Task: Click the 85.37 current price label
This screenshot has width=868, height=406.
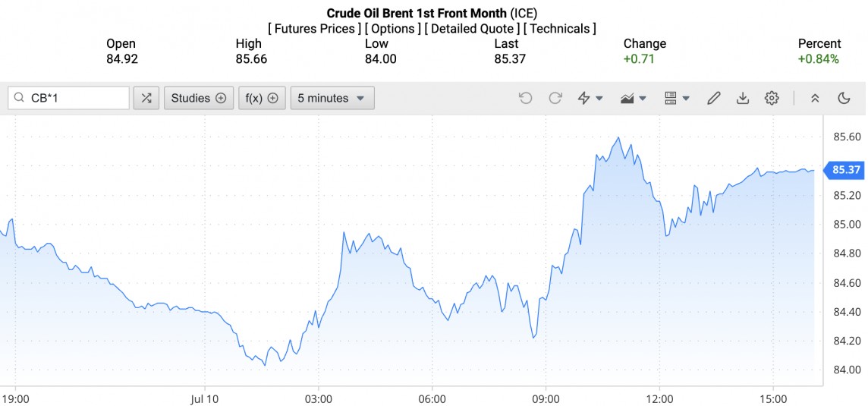Action: (x=845, y=170)
